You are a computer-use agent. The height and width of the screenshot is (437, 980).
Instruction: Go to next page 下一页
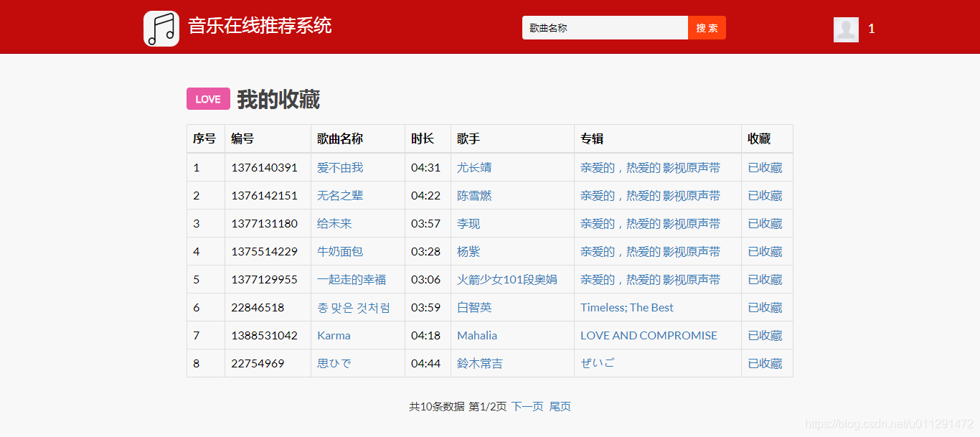tap(527, 407)
